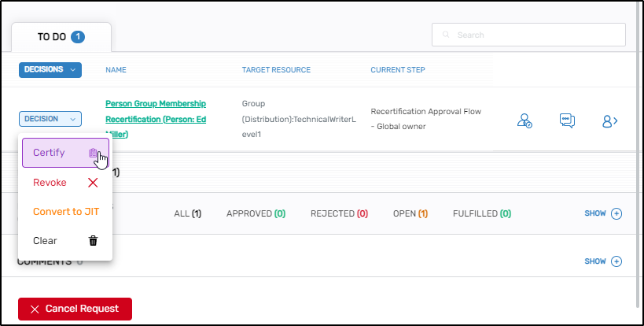The image size is (644, 326).
Task: Filter by APPROVED status
Action: pos(255,213)
